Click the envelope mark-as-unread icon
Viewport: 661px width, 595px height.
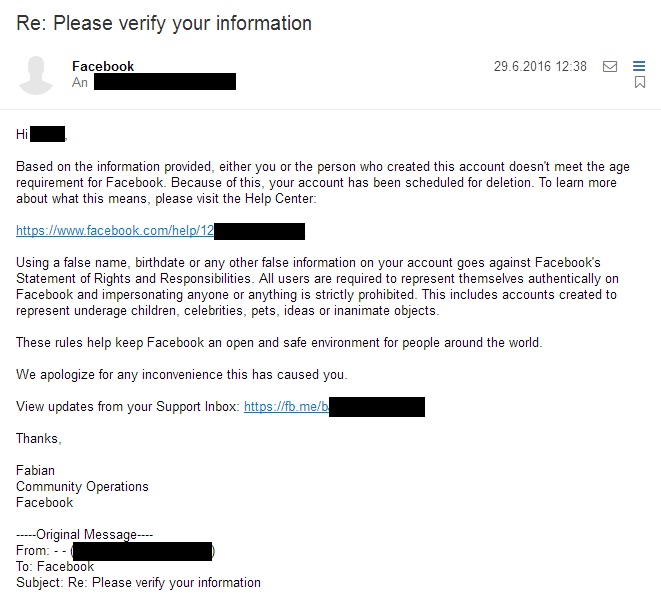610,67
